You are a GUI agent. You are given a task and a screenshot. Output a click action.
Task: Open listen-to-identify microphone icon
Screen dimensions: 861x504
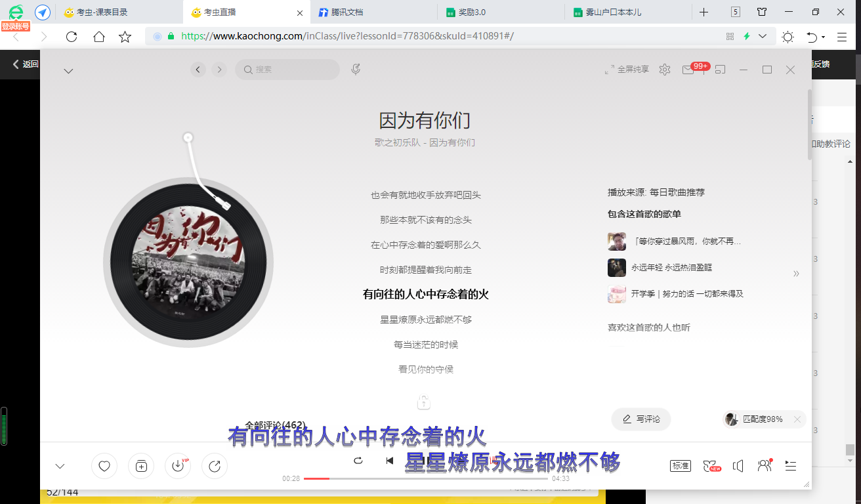click(x=356, y=69)
